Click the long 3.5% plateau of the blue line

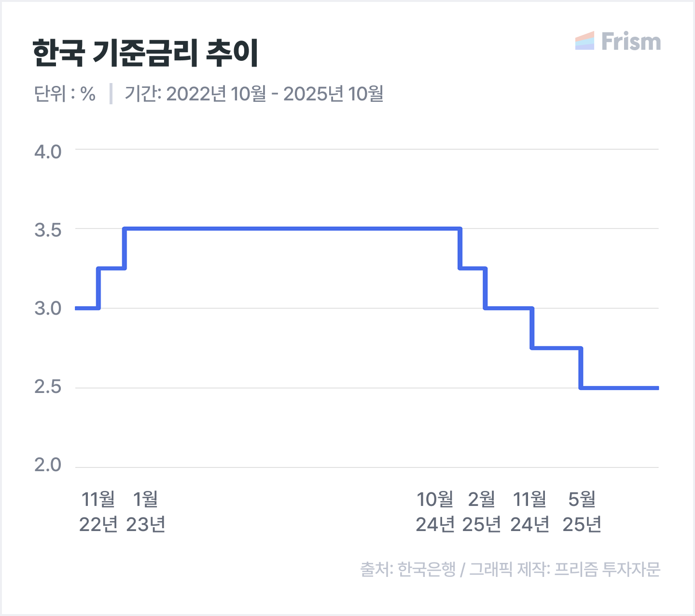[290, 228]
